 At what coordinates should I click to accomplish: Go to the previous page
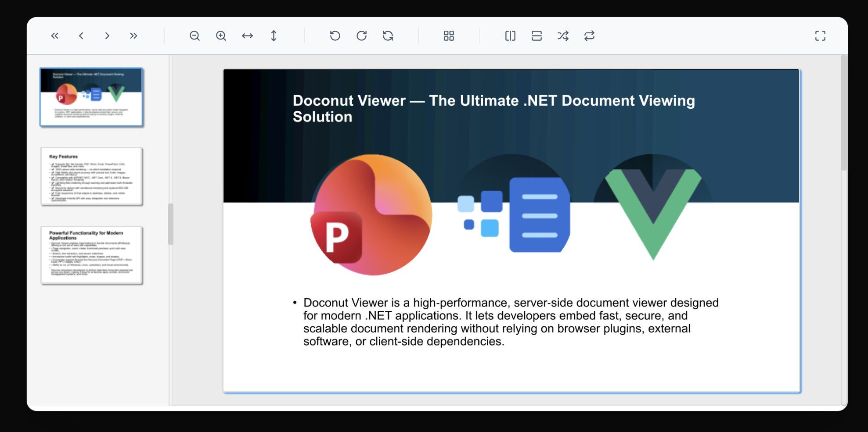click(81, 36)
